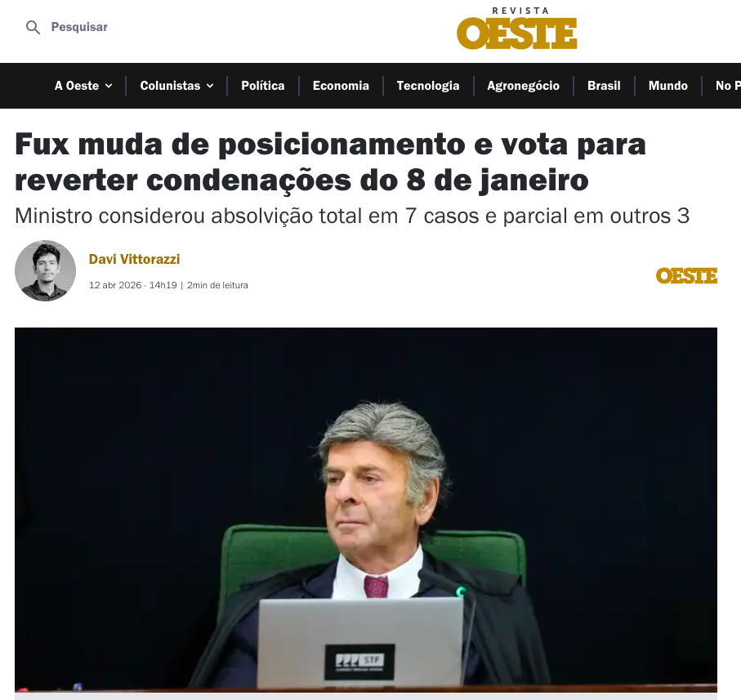Open the Revista Oeste header logo
This screenshot has width=741, height=700.
(516, 29)
